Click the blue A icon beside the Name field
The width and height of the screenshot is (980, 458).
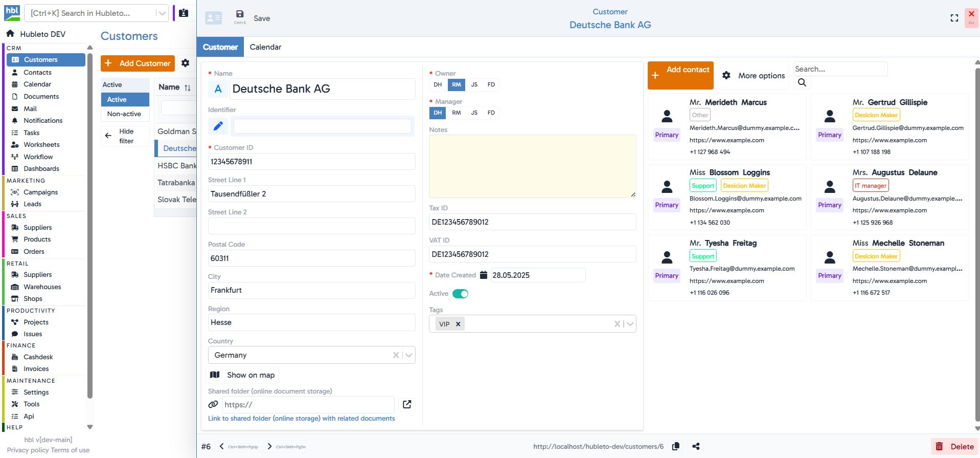218,89
